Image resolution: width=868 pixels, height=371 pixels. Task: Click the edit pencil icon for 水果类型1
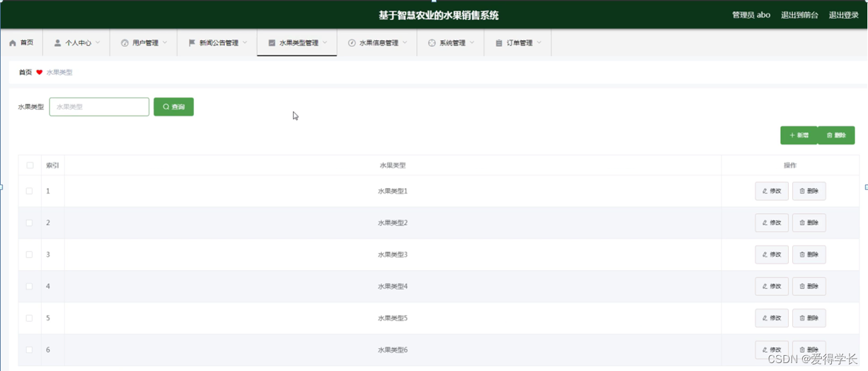[765, 191]
